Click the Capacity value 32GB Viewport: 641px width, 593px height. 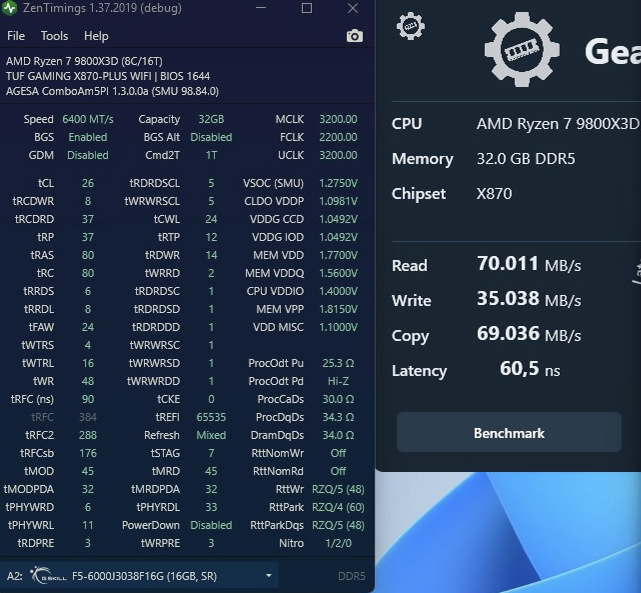coord(211,119)
